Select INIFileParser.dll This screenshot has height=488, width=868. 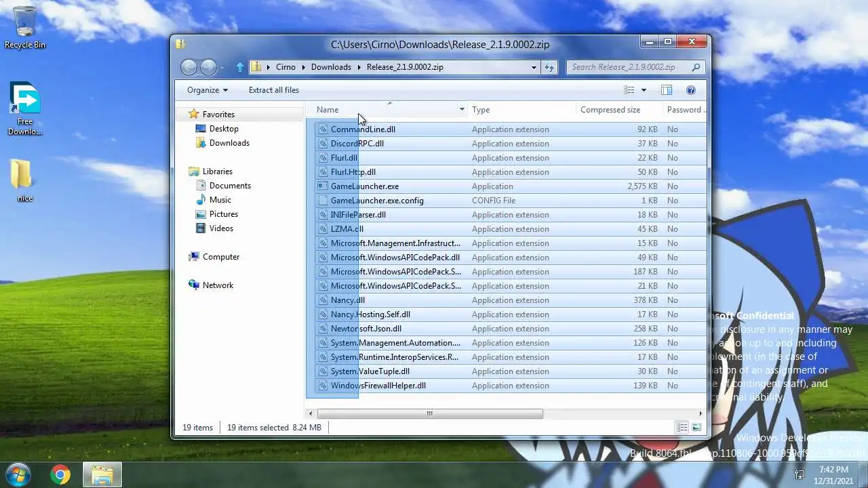click(x=358, y=215)
